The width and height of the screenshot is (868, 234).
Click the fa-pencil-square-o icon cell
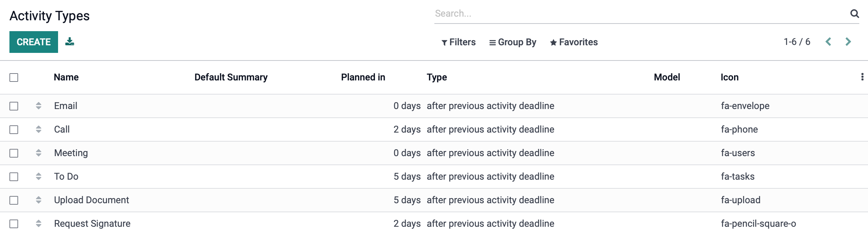coord(758,223)
